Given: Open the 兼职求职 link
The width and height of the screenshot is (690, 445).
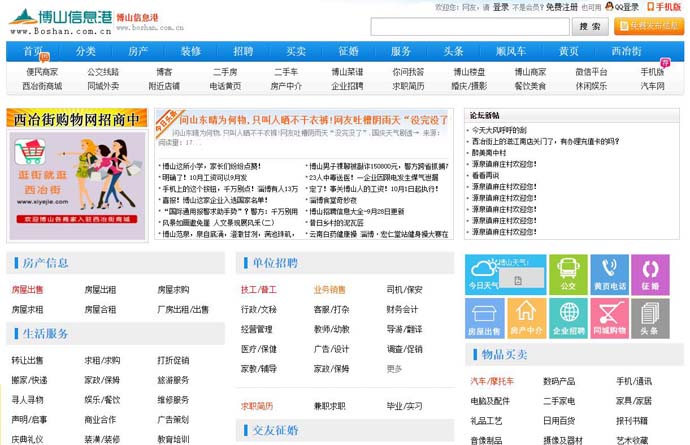Looking at the screenshot, I should (329, 406).
